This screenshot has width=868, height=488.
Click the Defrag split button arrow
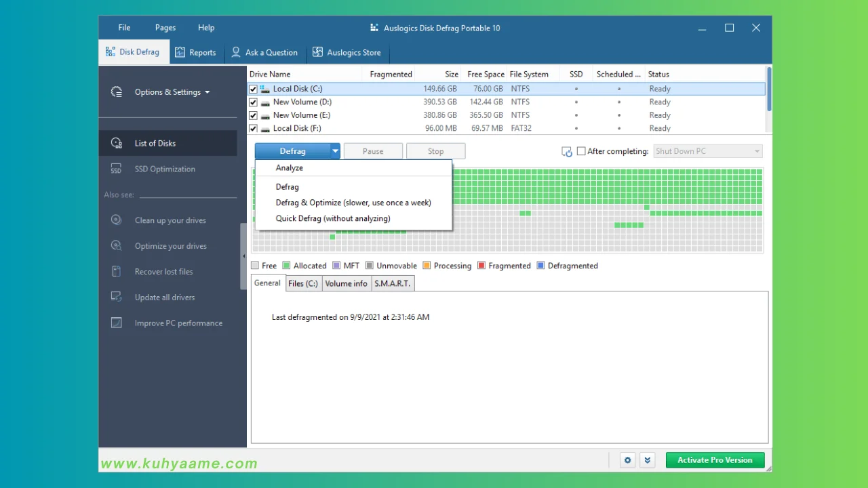pyautogui.click(x=335, y=151)
